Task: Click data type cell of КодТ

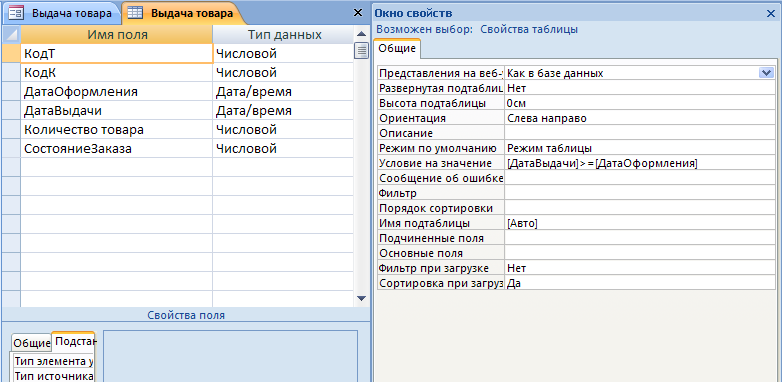Action: [284, 53]
